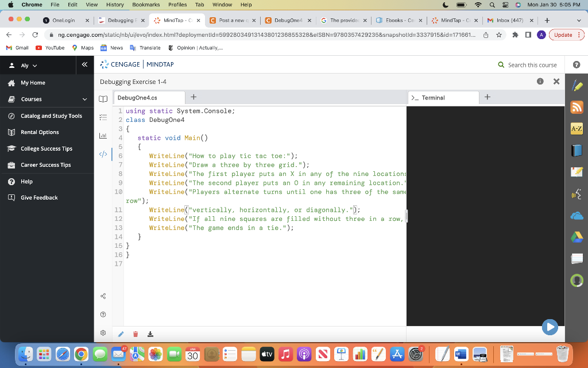
Task: Click the trash icon to delete code
Action: coord(136,333)
